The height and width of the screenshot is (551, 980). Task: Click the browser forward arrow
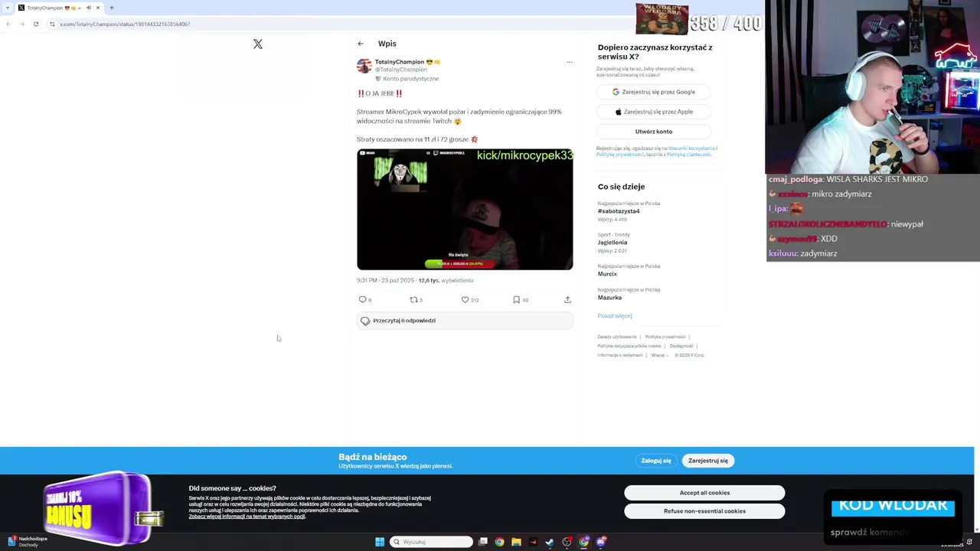22,24
